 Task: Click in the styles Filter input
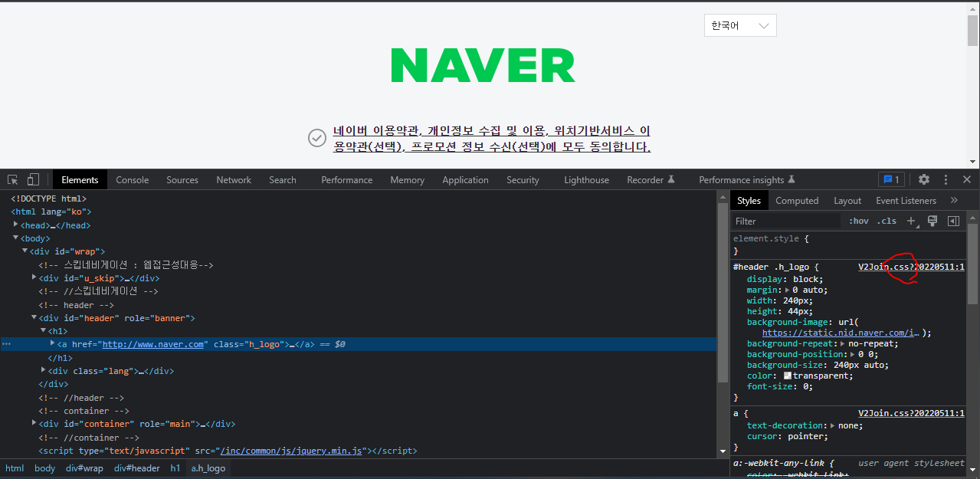tap(787, 221)
